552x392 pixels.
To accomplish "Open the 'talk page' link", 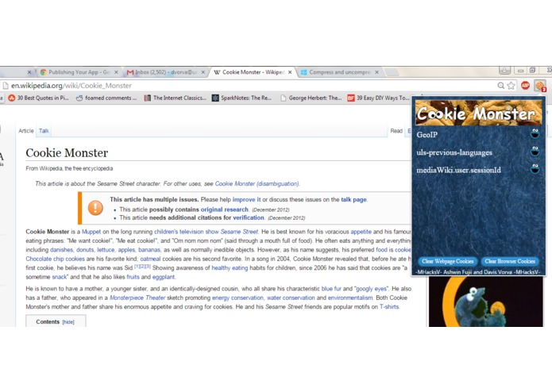I will (353, 199).
